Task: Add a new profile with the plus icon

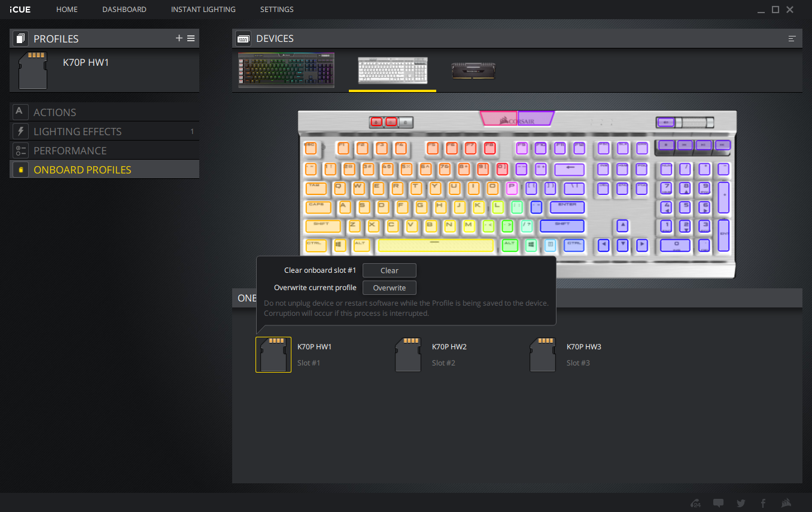Action: click(179, 38)
